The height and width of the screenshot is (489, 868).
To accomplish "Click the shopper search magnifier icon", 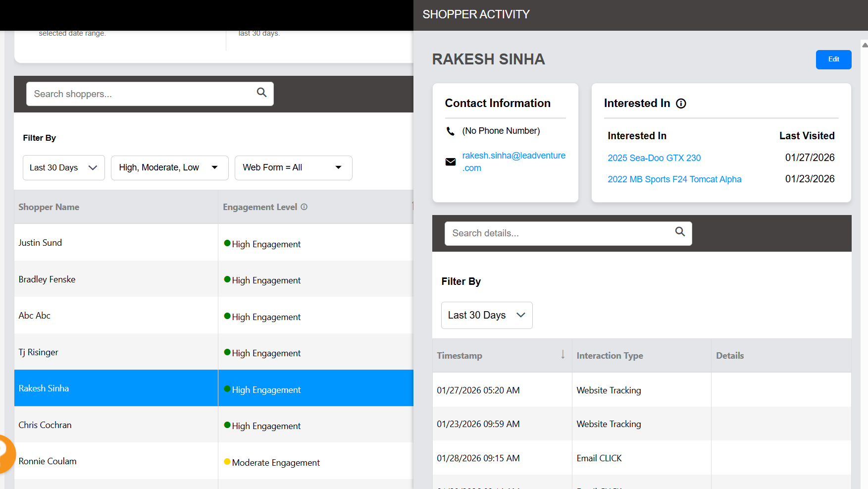I will 261,92.
